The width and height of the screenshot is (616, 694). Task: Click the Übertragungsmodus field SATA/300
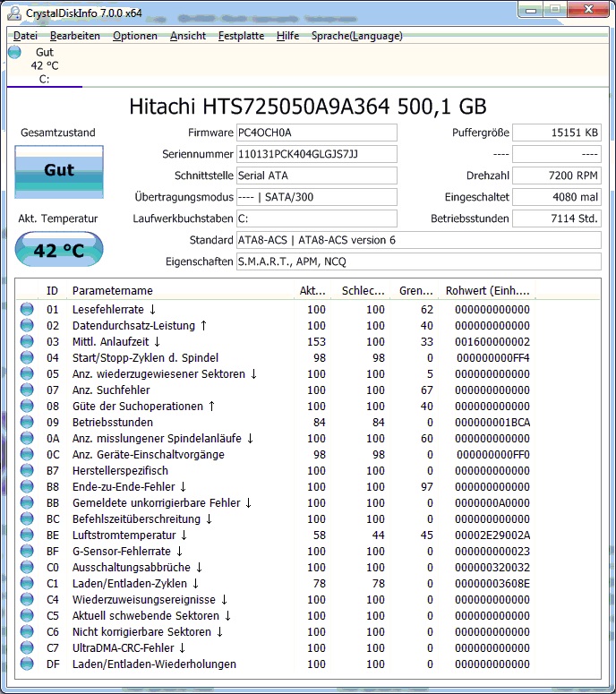[316, 197]
